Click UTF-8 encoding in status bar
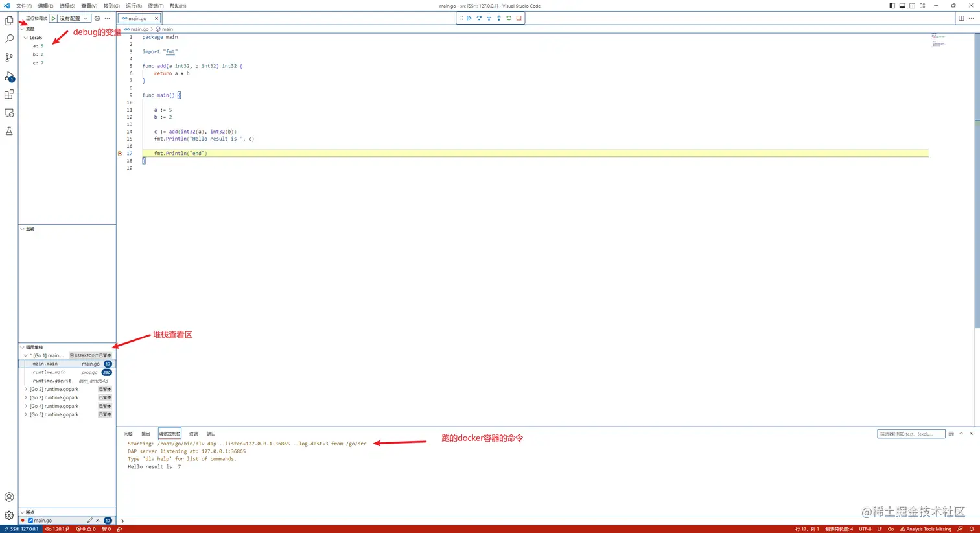Image resolution: width=980 pixels, height=533 pixels. tap(865, 529)
